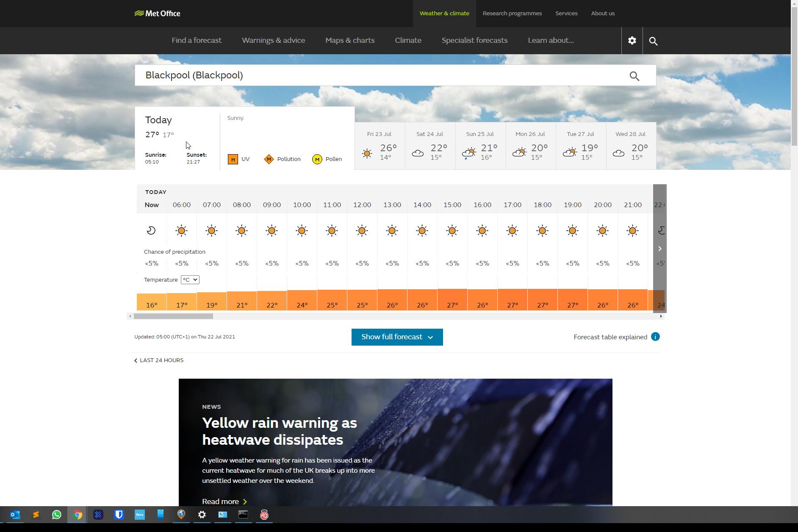
Task: Click the Pollen level circle icon
Action: (317, 159)
